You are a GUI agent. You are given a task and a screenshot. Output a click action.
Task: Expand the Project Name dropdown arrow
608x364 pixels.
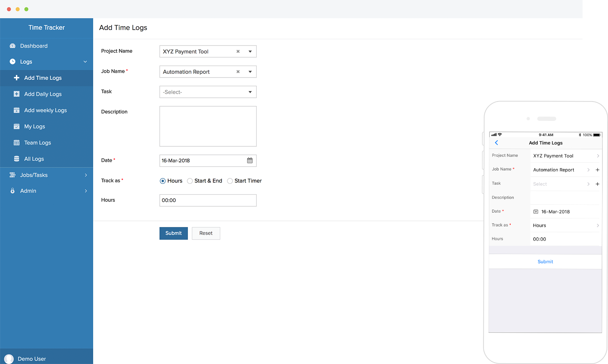click(250, 52)
